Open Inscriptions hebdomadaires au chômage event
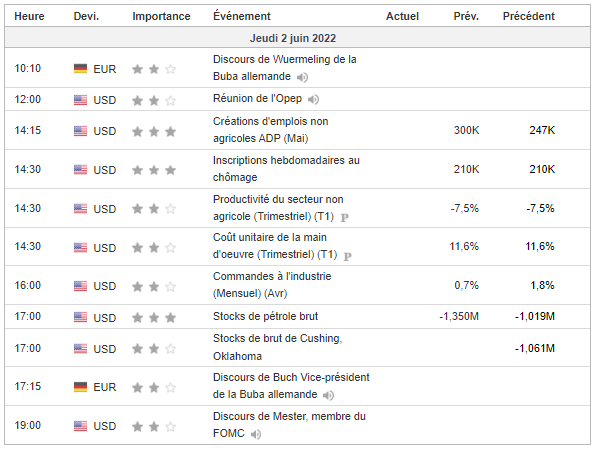This screenshot has width=597, height=452. click(286, 169)
